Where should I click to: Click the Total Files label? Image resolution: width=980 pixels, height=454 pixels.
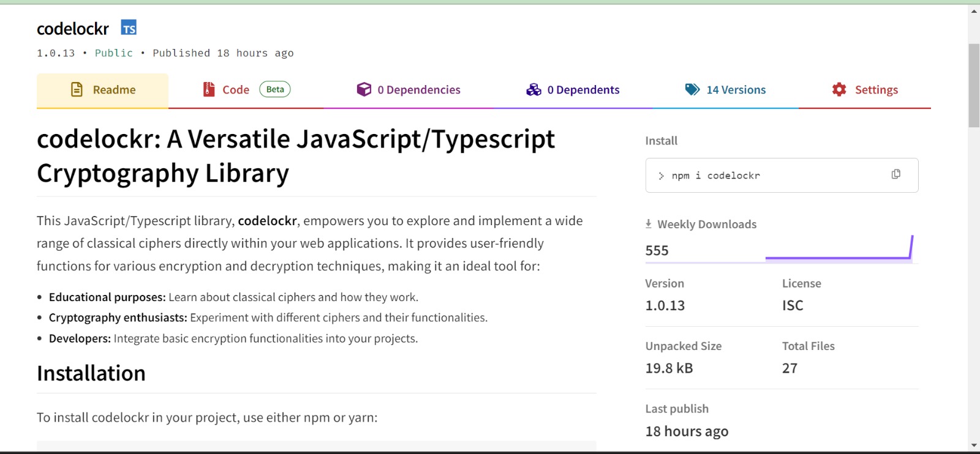(x=809, y=346)
